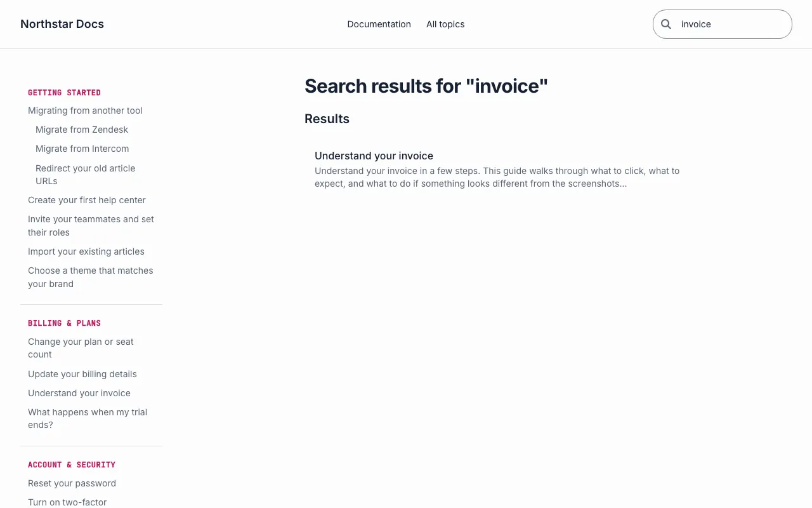Open the Northstar Docs home link
This screenshot has width=812, height=508.
pos(62,24)
